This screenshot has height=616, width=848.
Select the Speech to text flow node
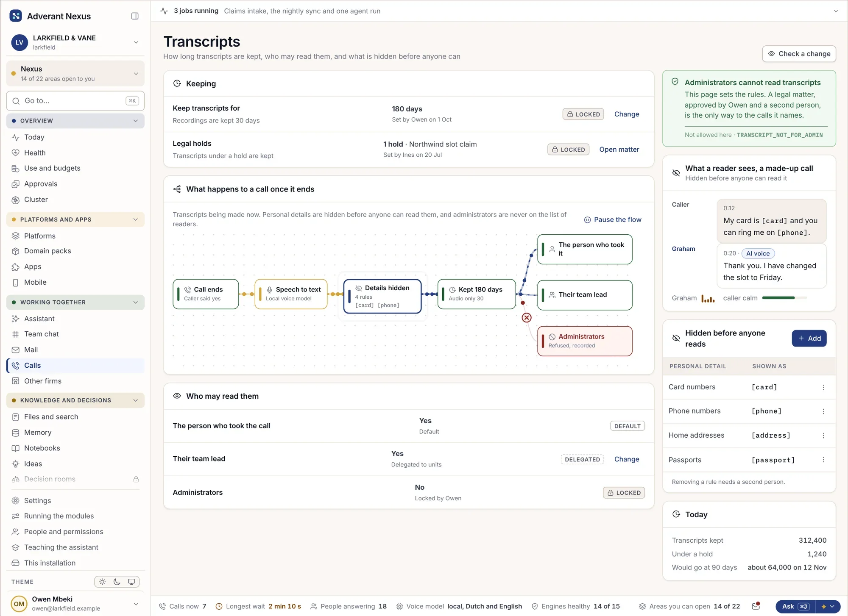point(291,294)
